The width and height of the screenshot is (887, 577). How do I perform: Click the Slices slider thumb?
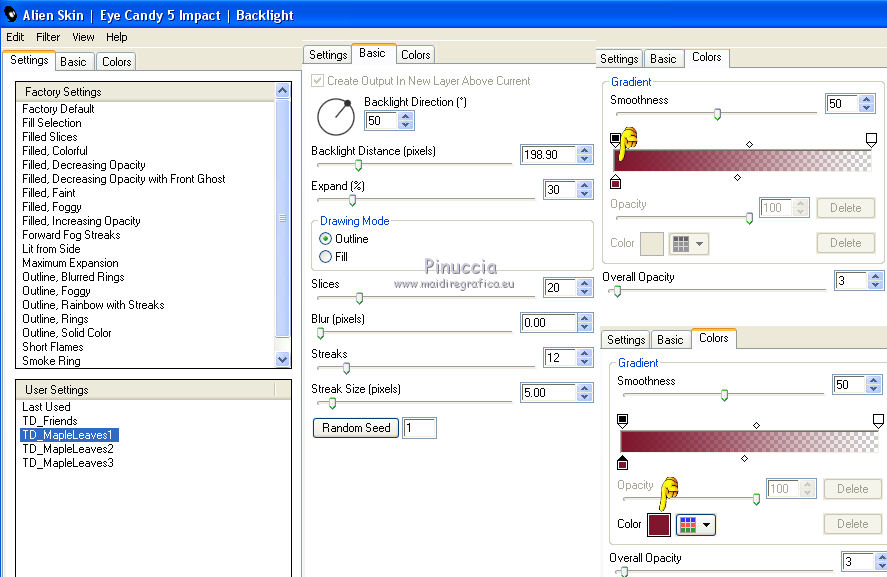[x=359, y=298]
